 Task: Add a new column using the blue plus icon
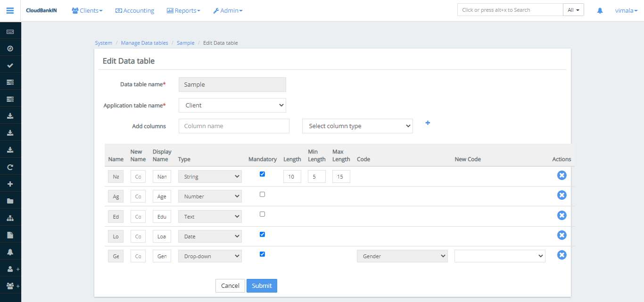[x=427, y=123]
